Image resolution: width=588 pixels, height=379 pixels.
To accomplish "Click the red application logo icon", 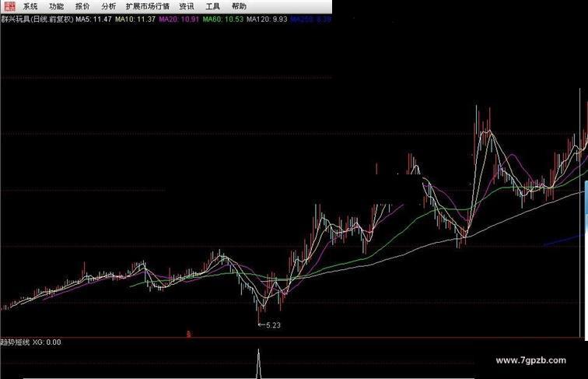I will tap(10, 6).
